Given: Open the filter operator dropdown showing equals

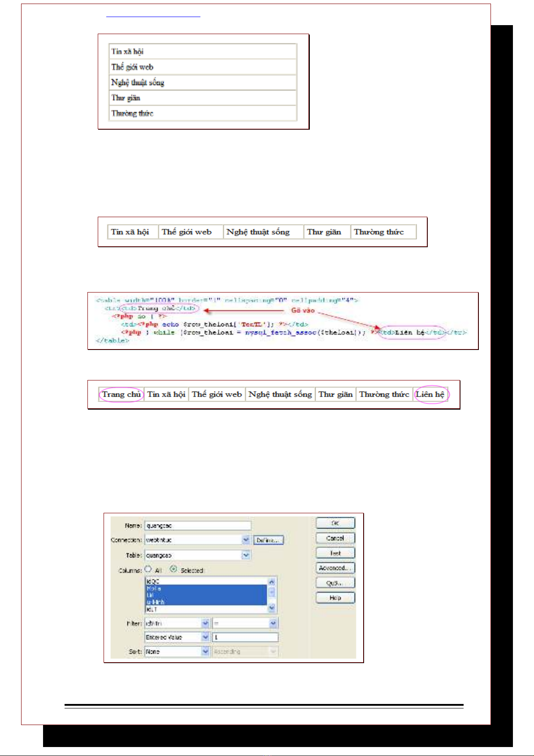Looking at the screenshot, I should click(273, 623).
